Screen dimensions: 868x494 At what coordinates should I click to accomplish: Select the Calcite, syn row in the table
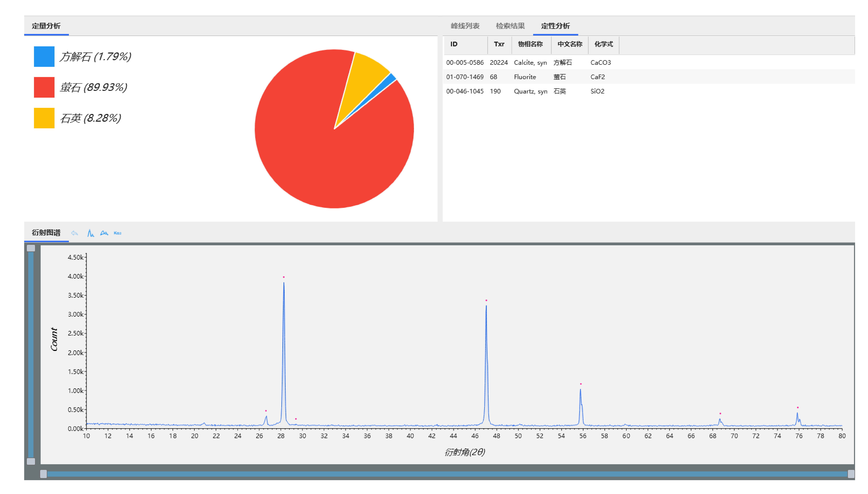click(649, 62)
